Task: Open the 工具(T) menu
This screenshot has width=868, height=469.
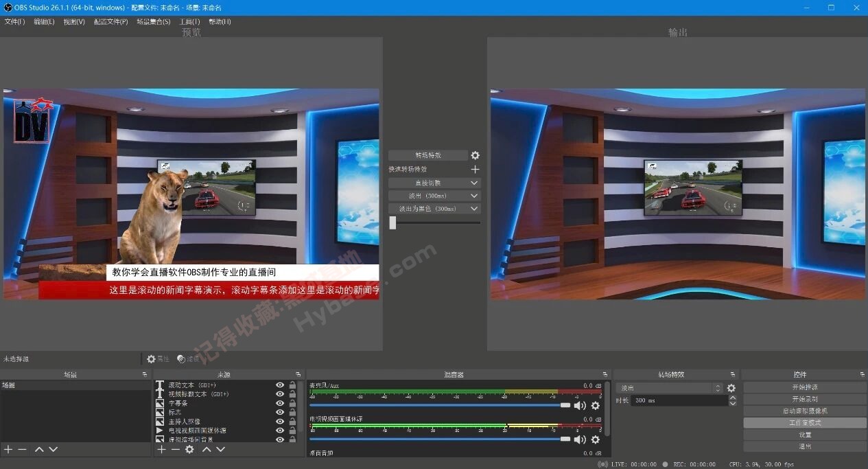Action: click(189, 21)
